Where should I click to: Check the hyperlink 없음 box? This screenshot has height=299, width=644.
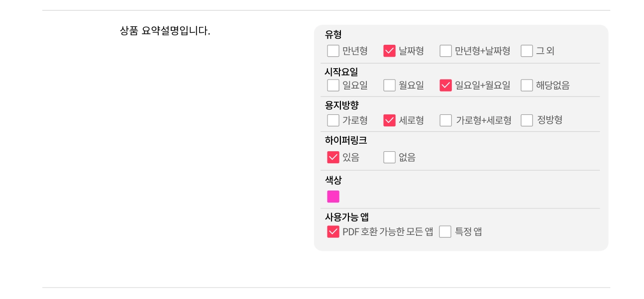tap(389, 157)
